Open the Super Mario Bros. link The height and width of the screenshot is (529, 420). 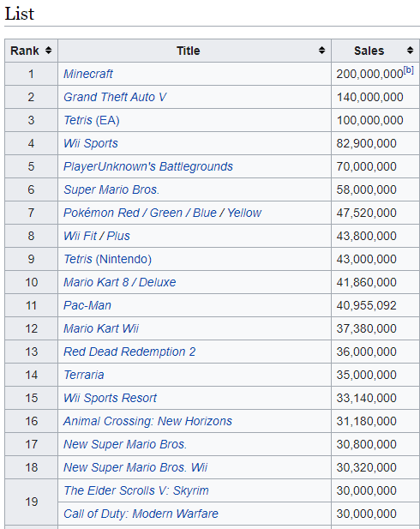pos(111,189)
